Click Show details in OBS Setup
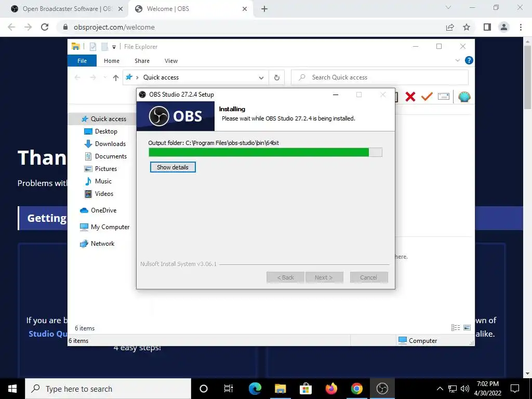The height and width of the screenshot is (399, 532). pos(172,167)
